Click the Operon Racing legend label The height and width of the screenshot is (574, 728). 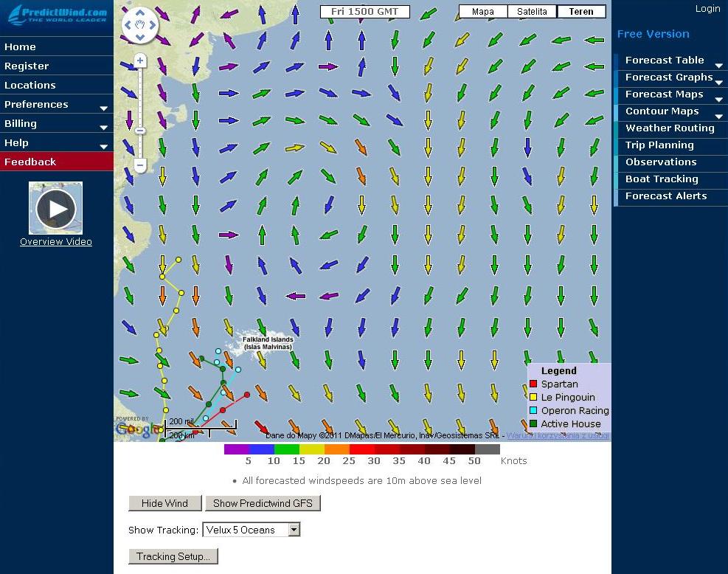[575, 410]
